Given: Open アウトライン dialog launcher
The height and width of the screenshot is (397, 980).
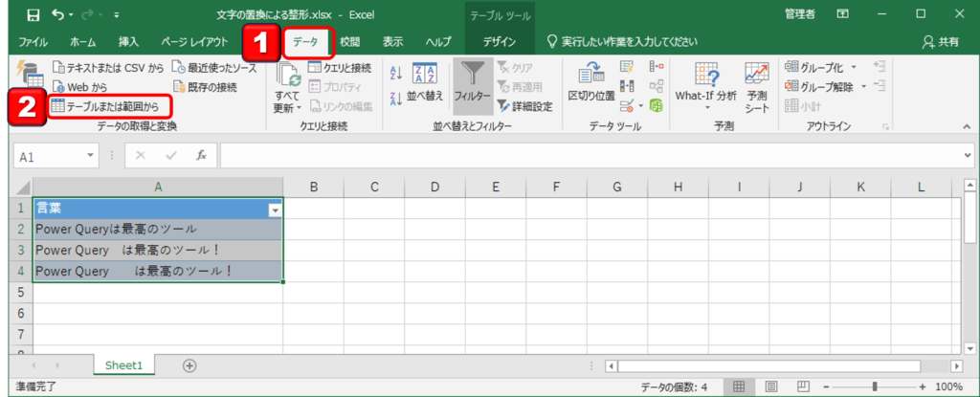Looking at the screenshot, I should pyautogui.click(x=885, y=127).
